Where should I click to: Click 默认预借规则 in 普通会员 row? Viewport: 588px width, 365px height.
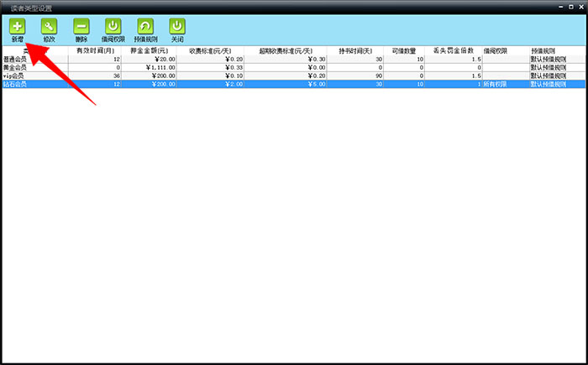pos(558,60)
